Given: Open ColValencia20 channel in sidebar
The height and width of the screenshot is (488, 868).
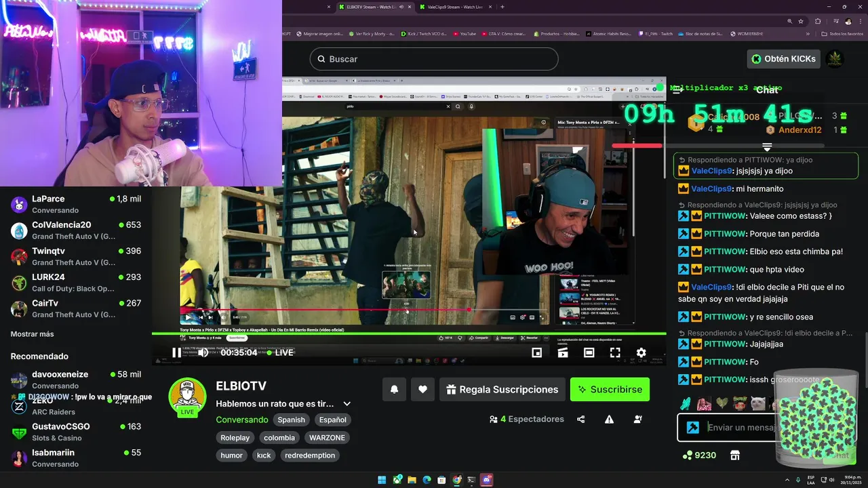Looking at the screenshot, I should click(76, 230).
